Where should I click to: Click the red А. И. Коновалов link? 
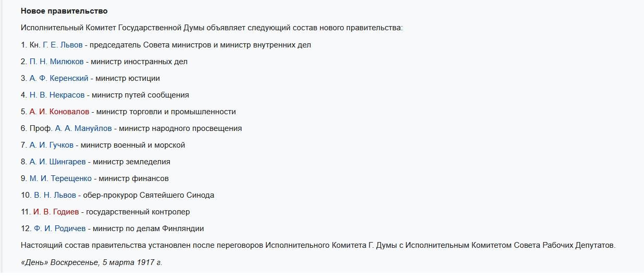point(59,112)
